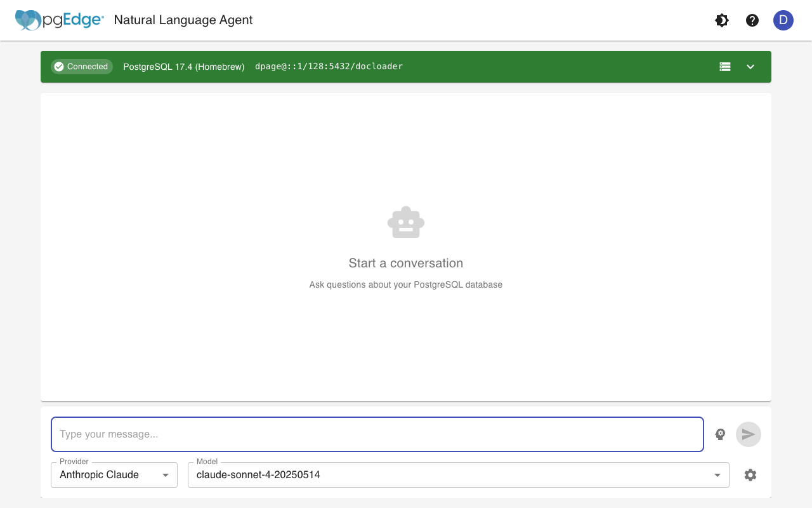Click the robot icon above Start a conversation
Viewport: 812px width, 508px height.
click(405, 222)
